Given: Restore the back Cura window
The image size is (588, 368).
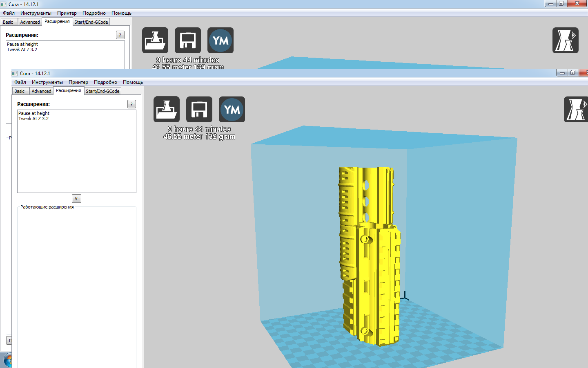Looking at the screenshot, I should tap(561, 4).
